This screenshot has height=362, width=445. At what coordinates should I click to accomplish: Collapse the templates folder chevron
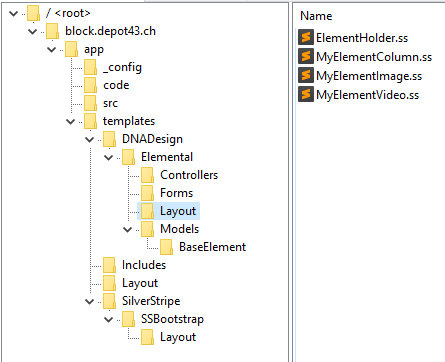[x=71, y=122]
